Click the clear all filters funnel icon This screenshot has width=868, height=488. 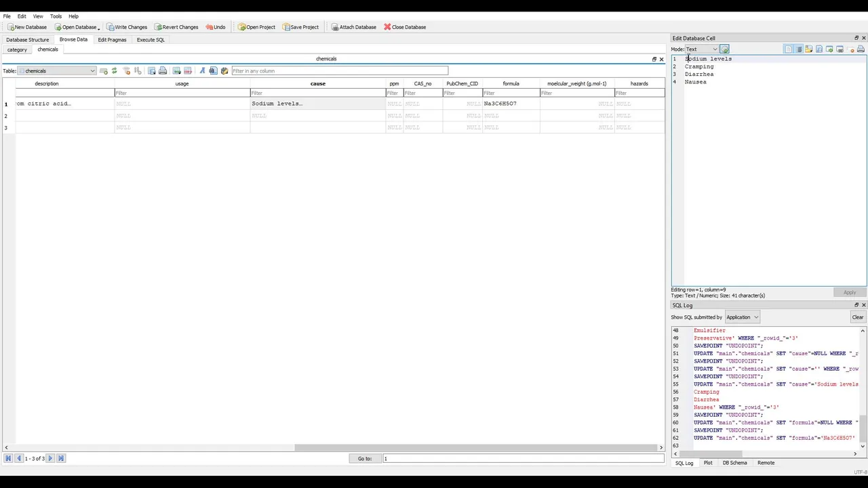point(126,71)
